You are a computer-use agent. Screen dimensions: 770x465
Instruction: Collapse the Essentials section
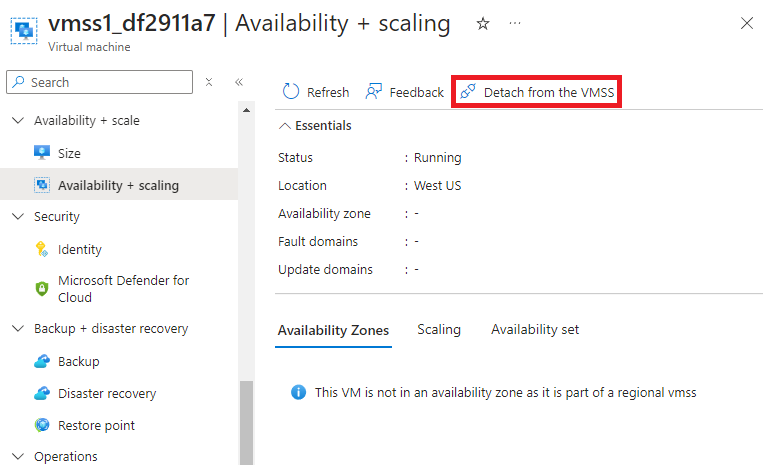tap(285, 126)
